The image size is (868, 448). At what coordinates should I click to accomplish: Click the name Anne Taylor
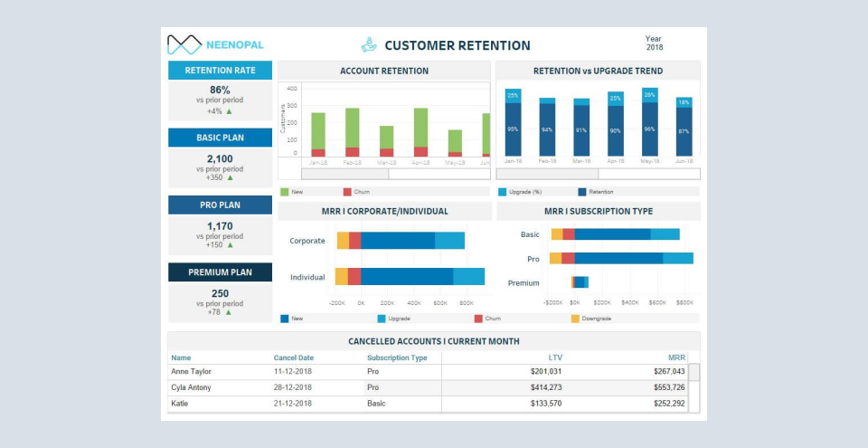tap(191, 371)
